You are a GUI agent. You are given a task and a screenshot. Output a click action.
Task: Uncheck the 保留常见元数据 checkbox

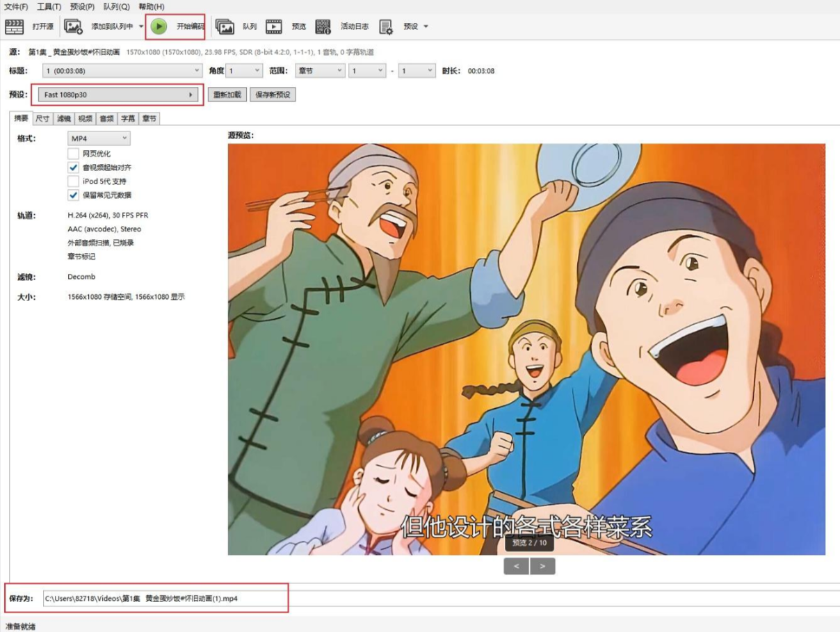[73, 195]
